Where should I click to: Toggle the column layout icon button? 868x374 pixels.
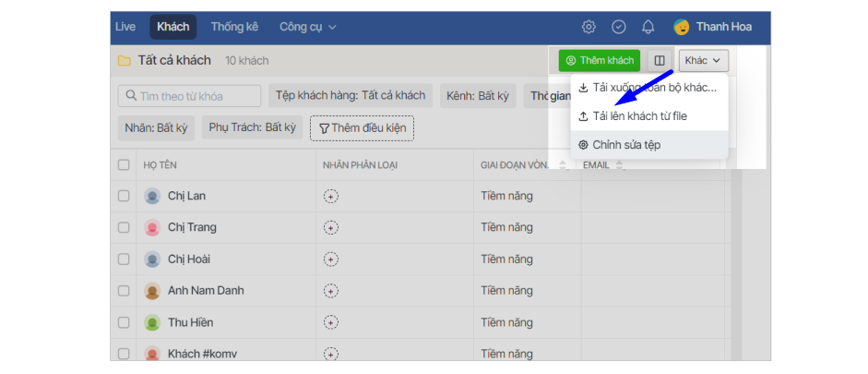(x=660, y=61)
